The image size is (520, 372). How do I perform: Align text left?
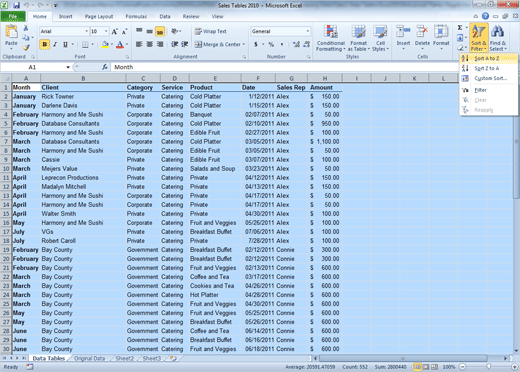[139, 44]
